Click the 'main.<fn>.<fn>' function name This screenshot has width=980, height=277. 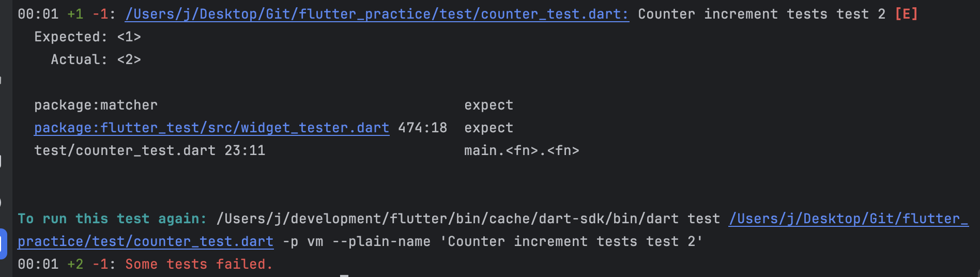coord(522,150)
